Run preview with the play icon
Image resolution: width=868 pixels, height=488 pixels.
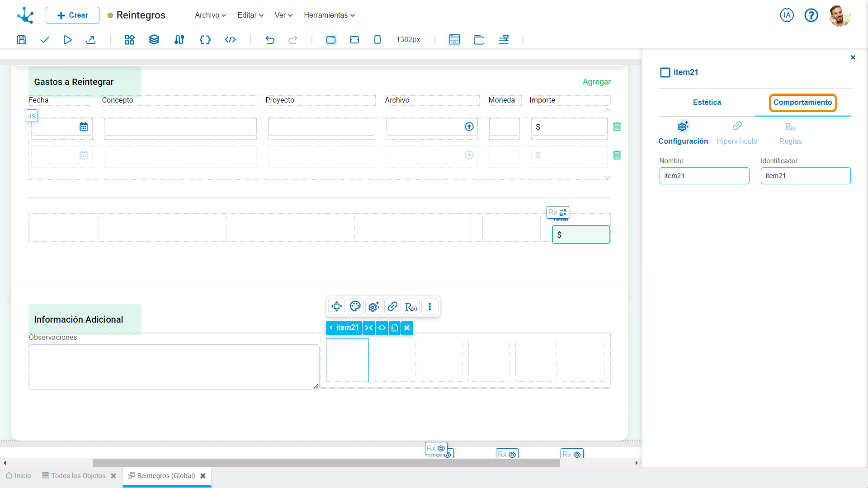(67, 40)
